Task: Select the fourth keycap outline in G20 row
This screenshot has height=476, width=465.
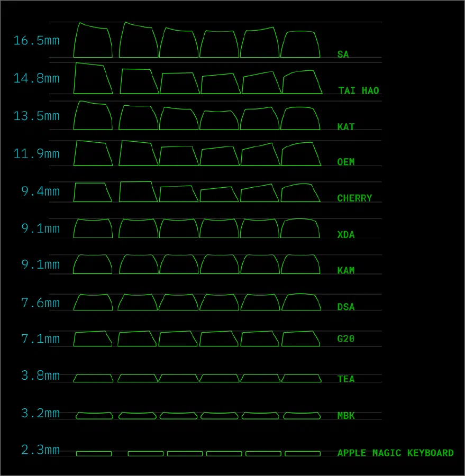Action: click(219, 338)
